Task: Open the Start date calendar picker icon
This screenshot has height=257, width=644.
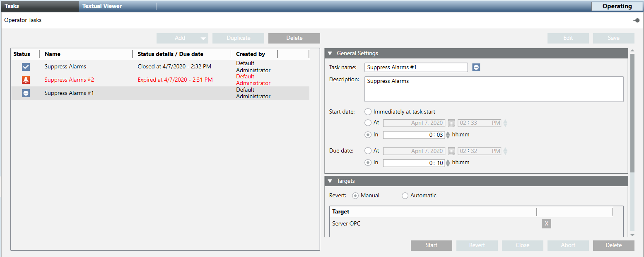Action: click(451, 123)
